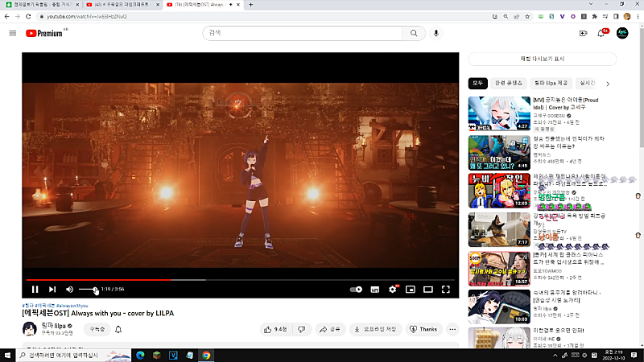Click the hashtag links above the title
This screenshot has height=362, width=644.
click(x=55, y=306)
